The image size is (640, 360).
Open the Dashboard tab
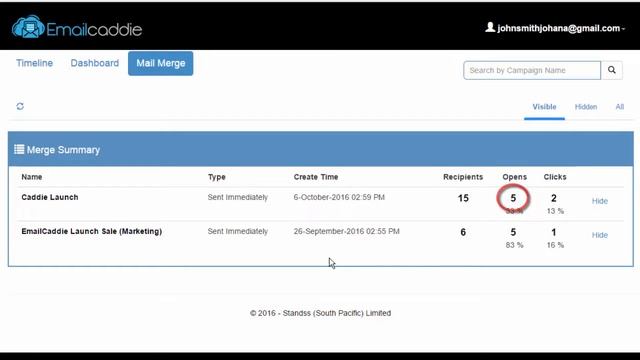(x=95, y=63)
